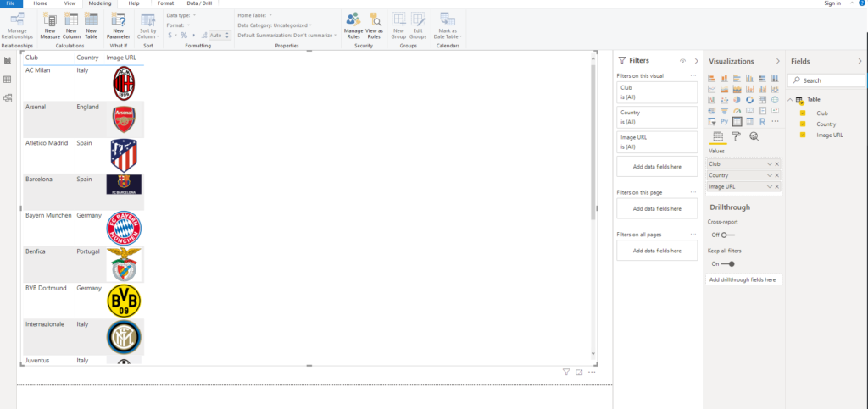Open View as Roles
The image size is (868, 409).
click(x=374, y=26)
